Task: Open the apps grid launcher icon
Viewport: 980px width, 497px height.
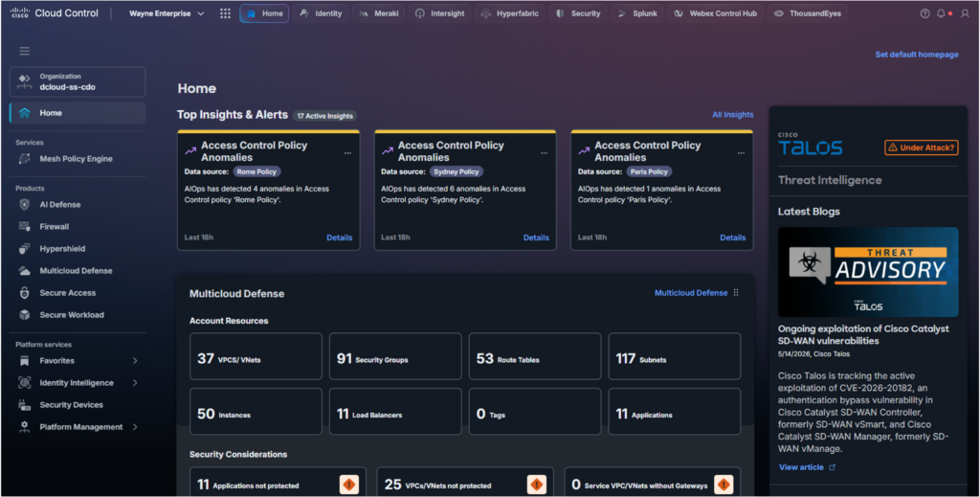Action: coord(225,13)
